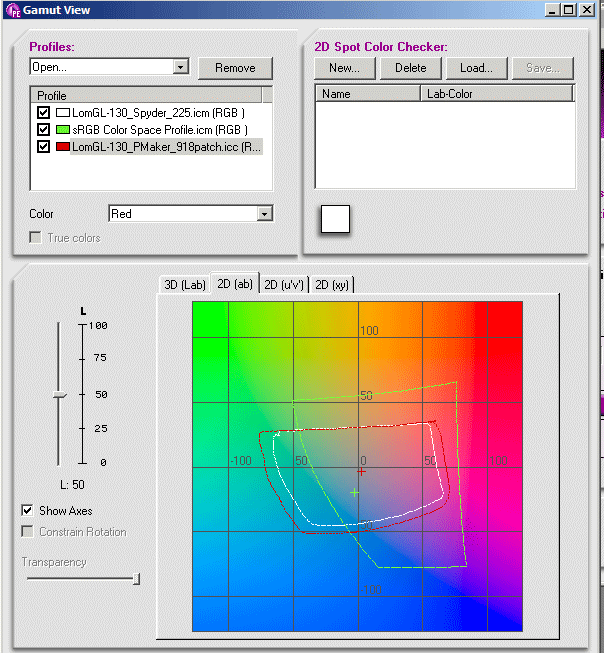Select the 2D (ab) tab

point(235,284)
